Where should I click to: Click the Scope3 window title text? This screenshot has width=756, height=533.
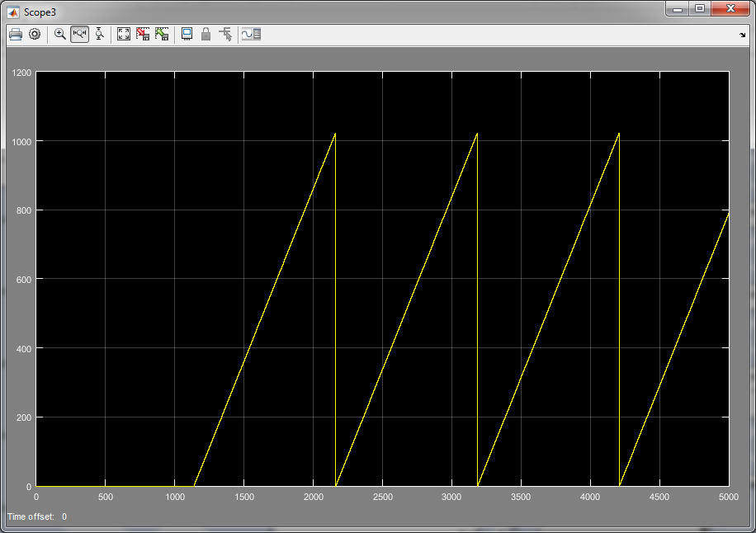point(40,12)
